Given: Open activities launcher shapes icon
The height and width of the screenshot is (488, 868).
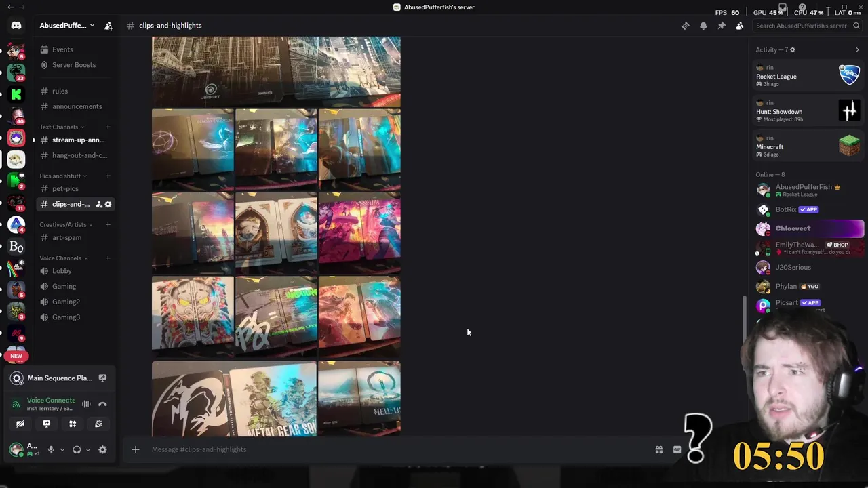Looking at the screenshot, I should point(73,424).
